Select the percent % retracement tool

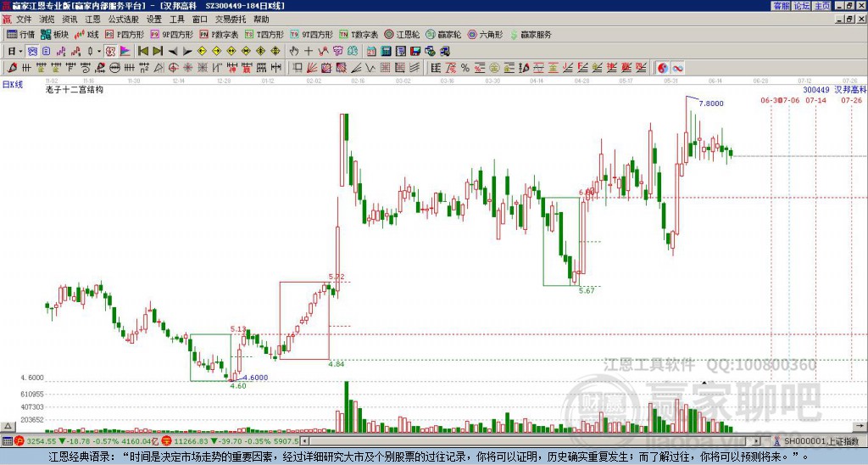click(x=465, y=68)
